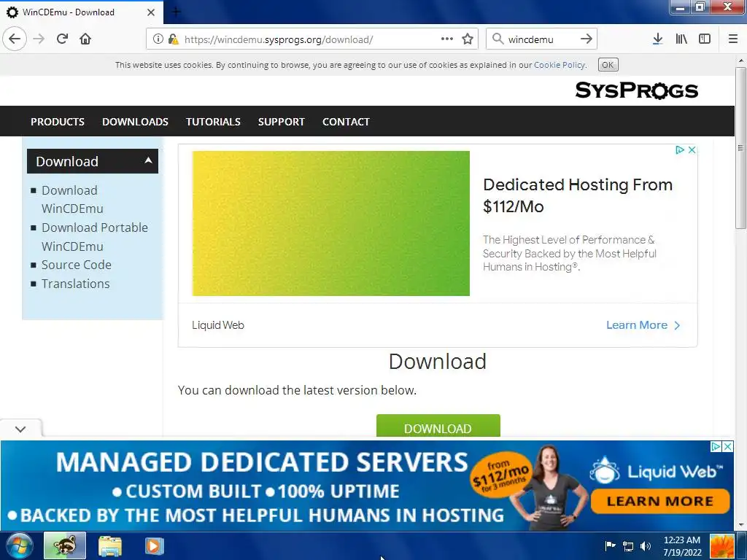Open the PRODUCTS menu
Viewport: 747px width, 560px height.
pyautogui.click(x=58, y=122)
